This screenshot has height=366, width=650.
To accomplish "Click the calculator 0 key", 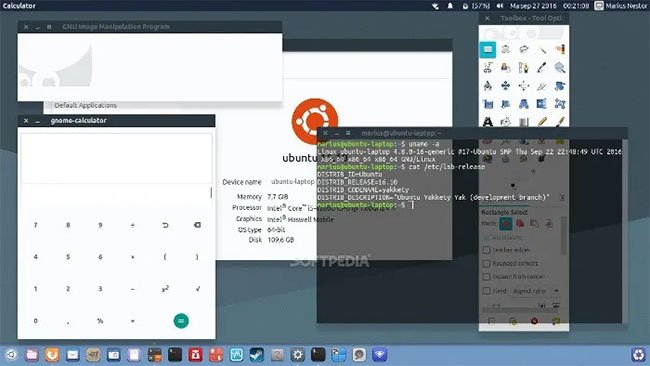I will [x=36, y=321].
